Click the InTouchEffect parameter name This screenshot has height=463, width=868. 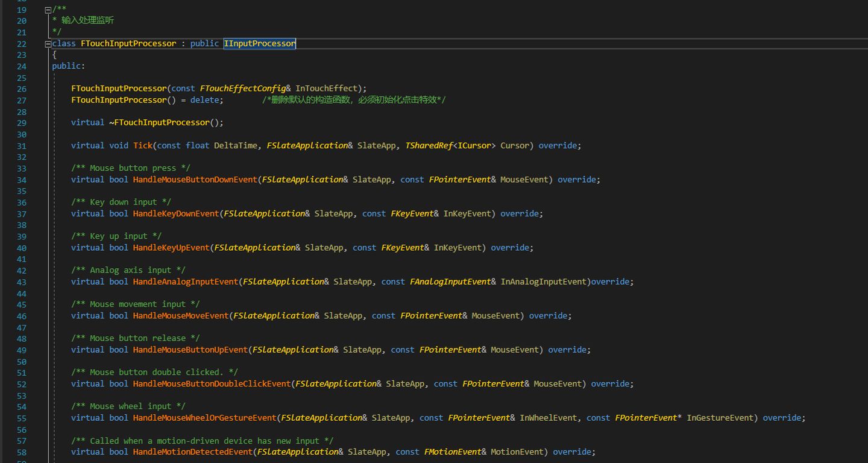click(326, 88)
